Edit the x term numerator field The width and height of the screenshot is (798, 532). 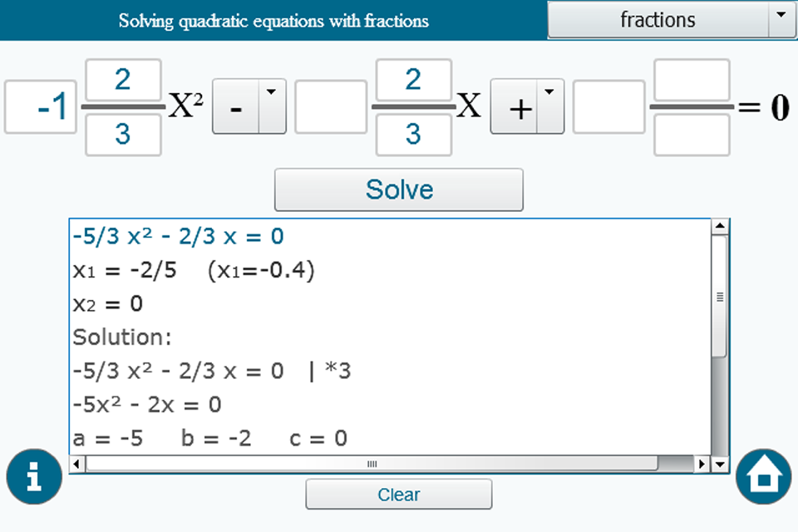[x=413, y=80]
